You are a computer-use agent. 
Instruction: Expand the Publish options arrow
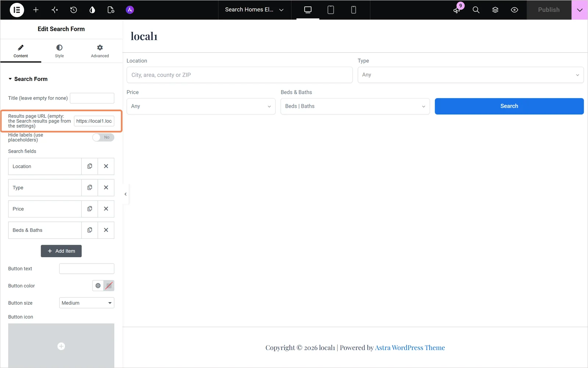click(x=580, y=10)
